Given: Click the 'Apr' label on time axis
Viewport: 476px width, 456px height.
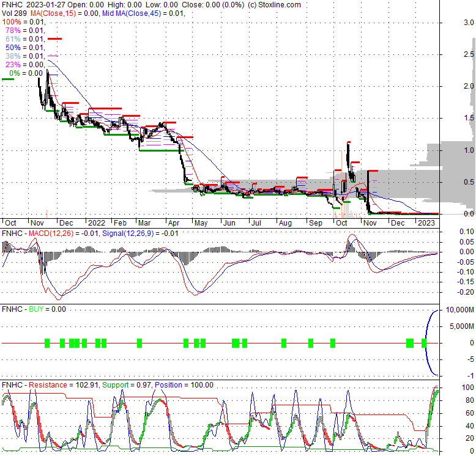Looking at the screenshot, I should [x=174, y=223].
